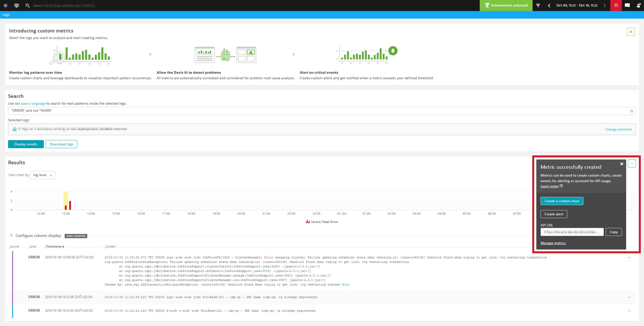Open the hamburger navigation menu
Image resolution: width=644 pixels, height=326 pixels.
(5, 5)
